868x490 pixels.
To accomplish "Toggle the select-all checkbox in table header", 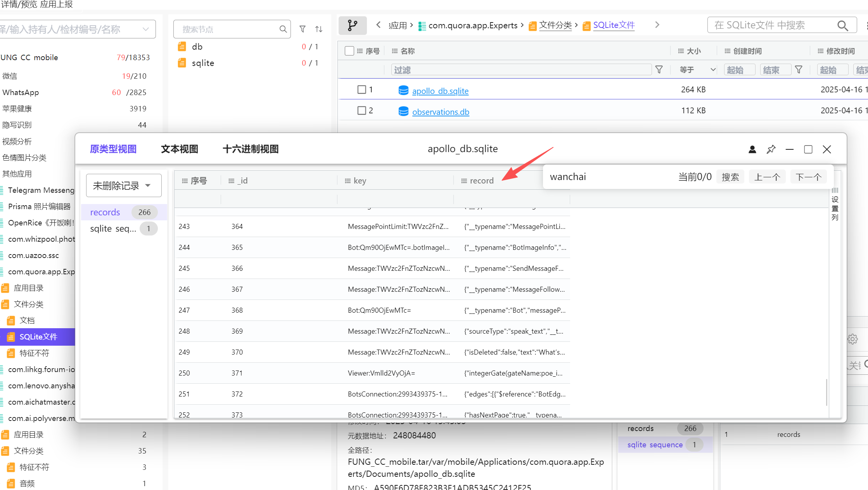I will pos(349,51).
